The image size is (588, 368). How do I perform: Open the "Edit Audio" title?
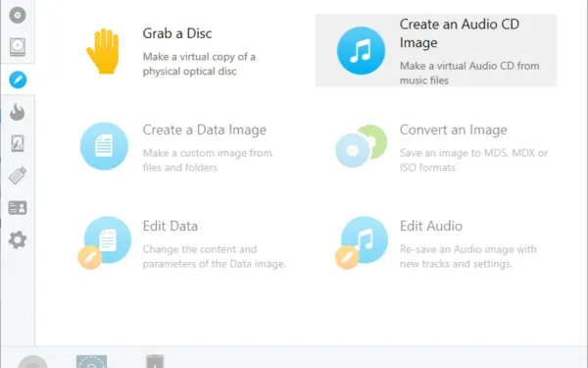point(431,226)
